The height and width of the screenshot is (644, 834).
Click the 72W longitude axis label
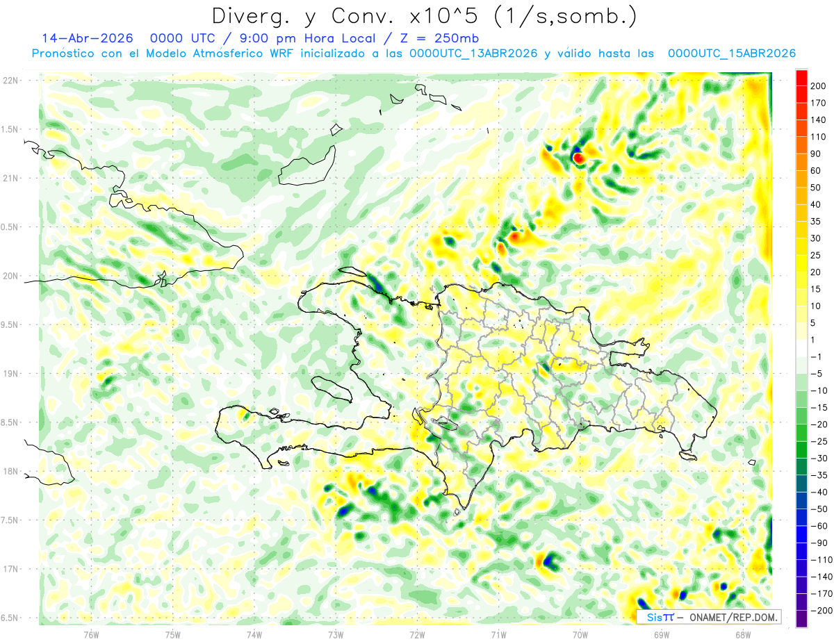(417, 634)
